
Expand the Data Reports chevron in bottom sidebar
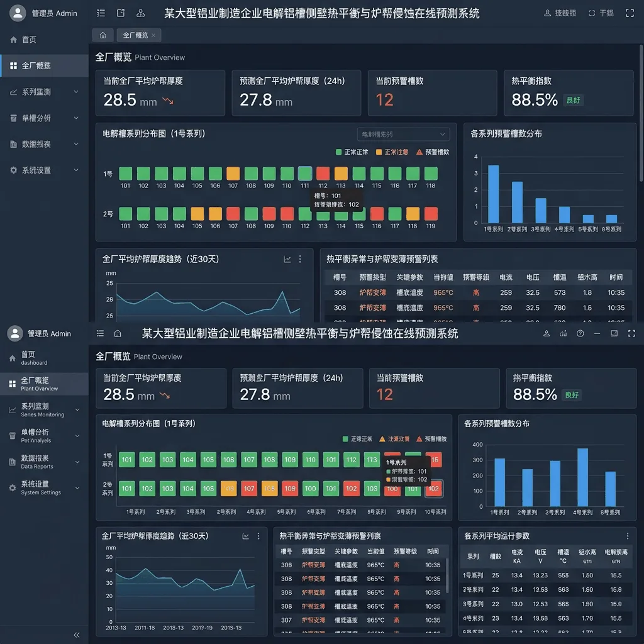click(x=77, y=462)
